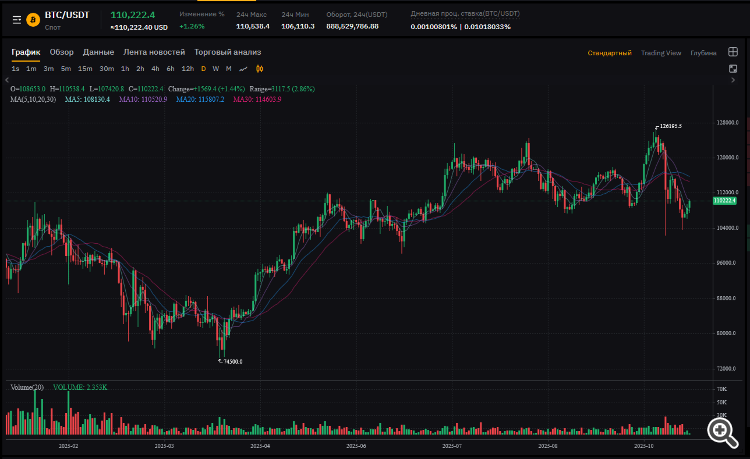Click the BTC/USDT pair name

click(x=67, y=15)
